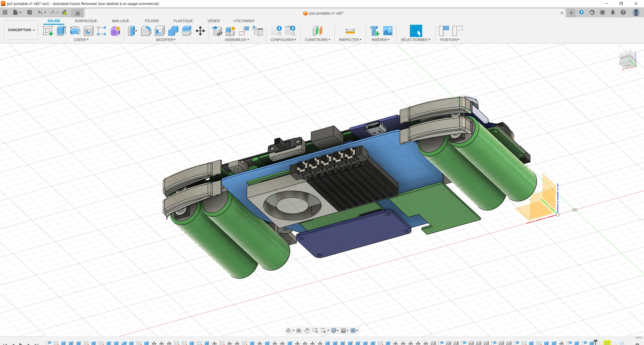Click the ViewCube in the corner
This screenshot has height=345, width=644.
[627, 60]
